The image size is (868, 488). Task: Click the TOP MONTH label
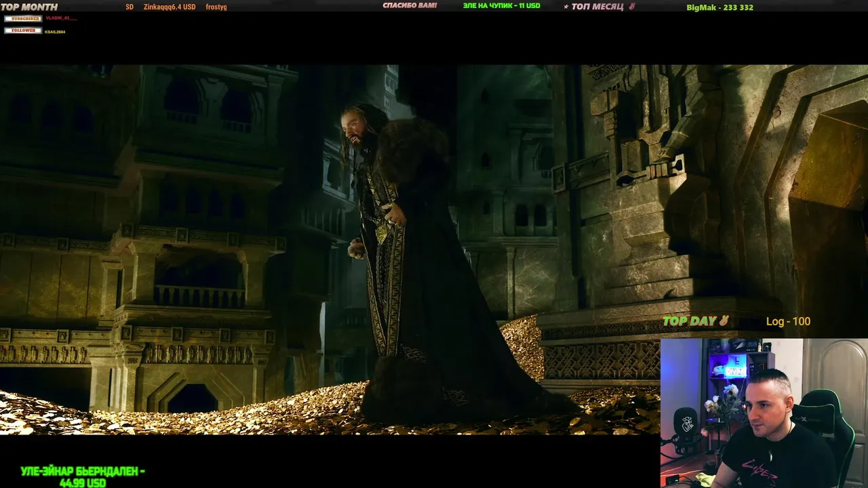pos(29,7)
